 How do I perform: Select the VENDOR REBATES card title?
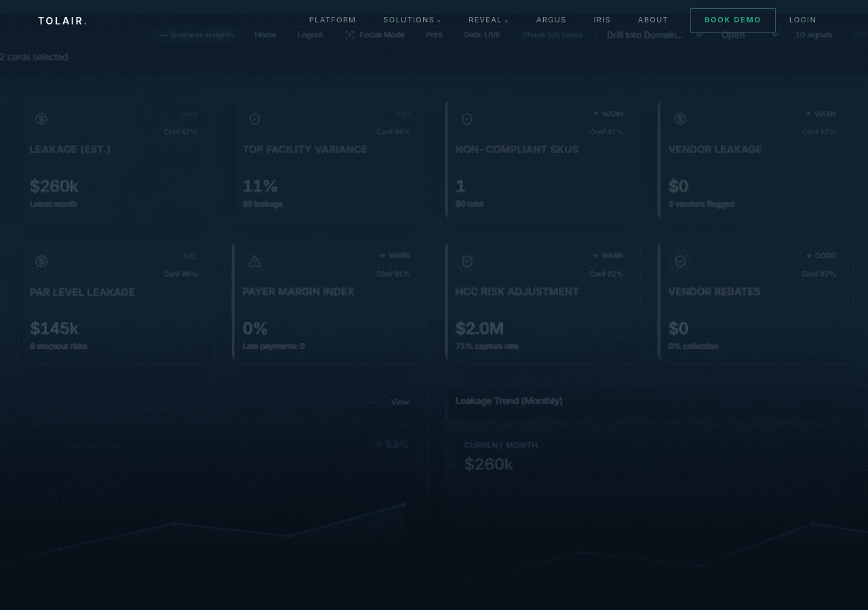pyautogui.click(x=714, y=291)
